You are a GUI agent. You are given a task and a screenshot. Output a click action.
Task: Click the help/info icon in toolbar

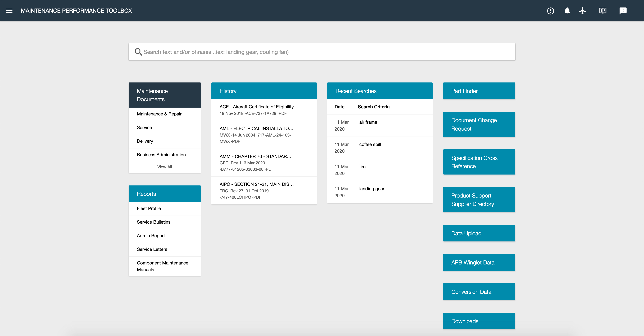550,10
